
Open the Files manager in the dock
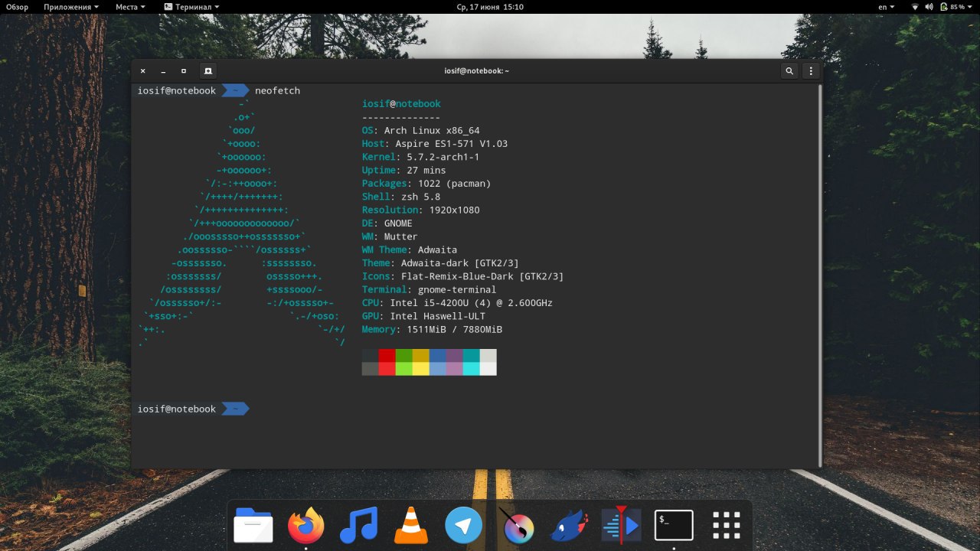click(x=253, y=526)
